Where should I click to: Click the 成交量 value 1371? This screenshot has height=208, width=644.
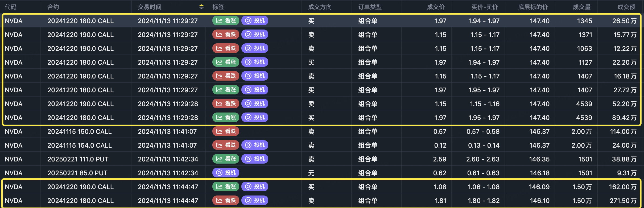pos(585,35)
